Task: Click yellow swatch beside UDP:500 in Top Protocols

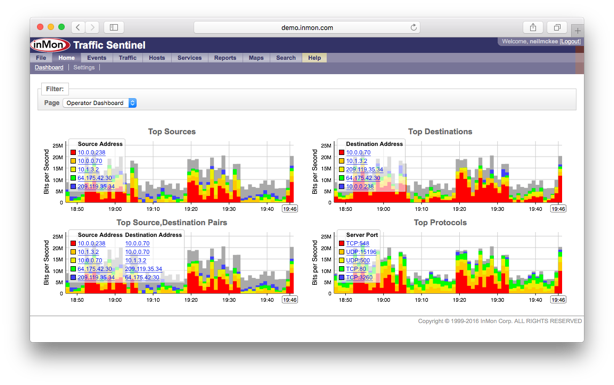Action: (x=341, y=260)
